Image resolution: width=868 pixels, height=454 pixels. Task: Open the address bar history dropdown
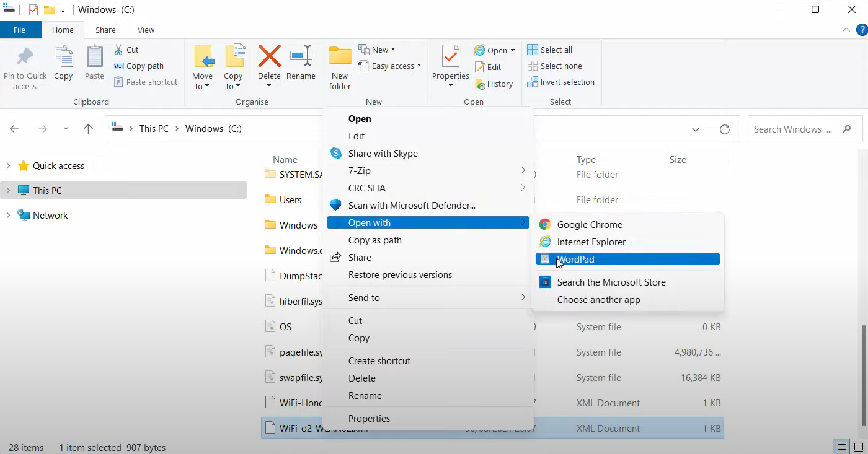(696, 129)
